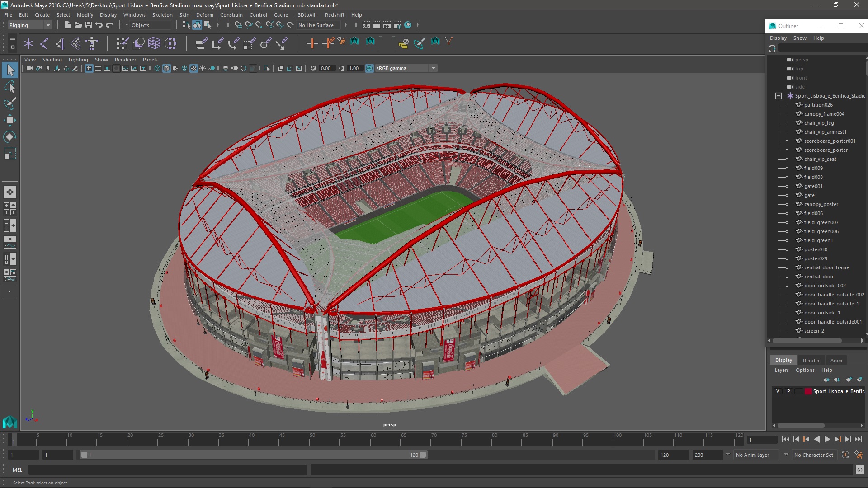The width and height of the screenshot is (868, 488).
Task: Select the Create Lattice shelf icon
Action: (x=154, y=43)
